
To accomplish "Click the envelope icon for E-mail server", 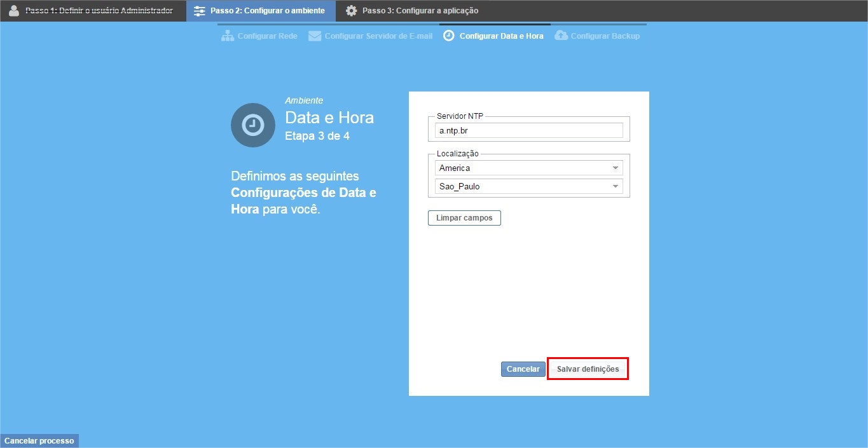I will click(x=315, y=36).
